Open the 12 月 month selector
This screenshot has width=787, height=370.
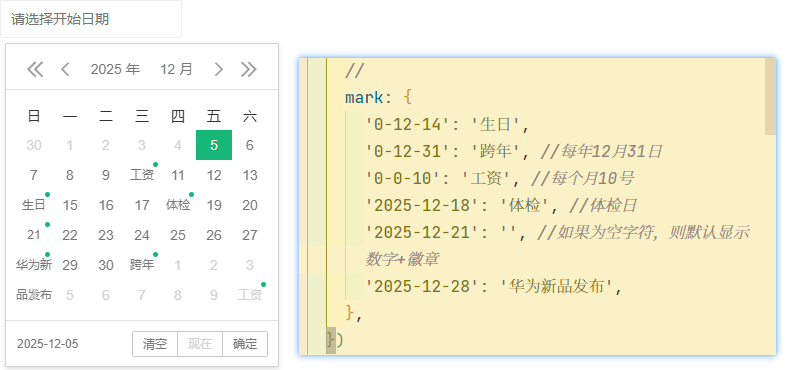(176, 69)
